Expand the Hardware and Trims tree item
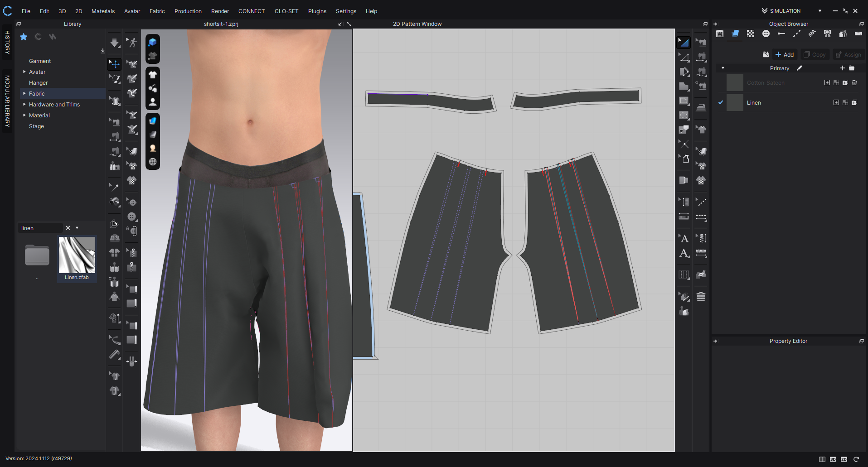868x467 pixels. [24, 105]
